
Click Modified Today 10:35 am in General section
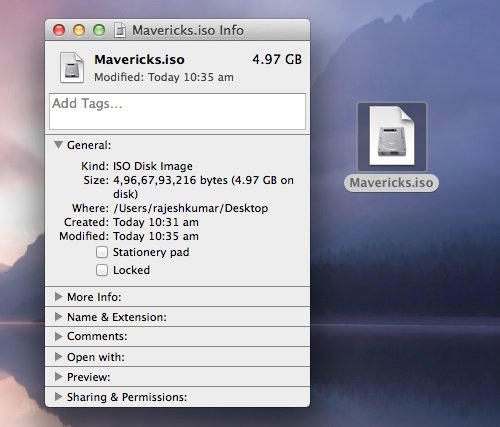click(156, 236)
